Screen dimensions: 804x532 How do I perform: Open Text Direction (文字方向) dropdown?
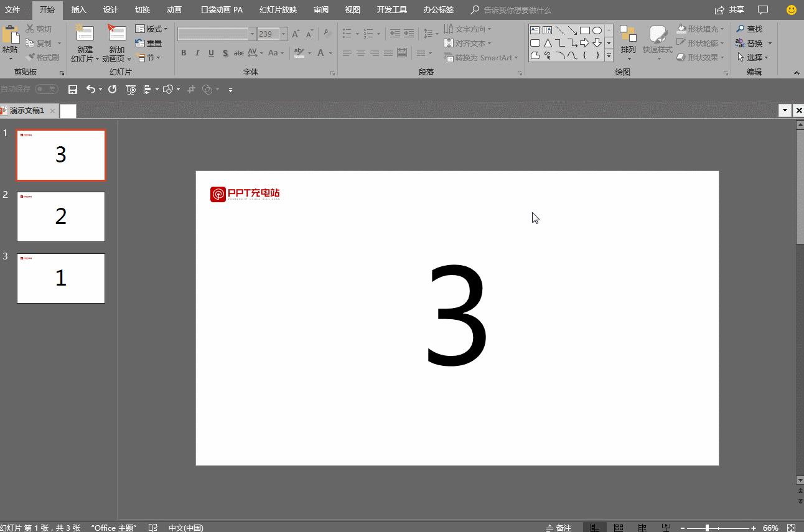coord(468,29)
